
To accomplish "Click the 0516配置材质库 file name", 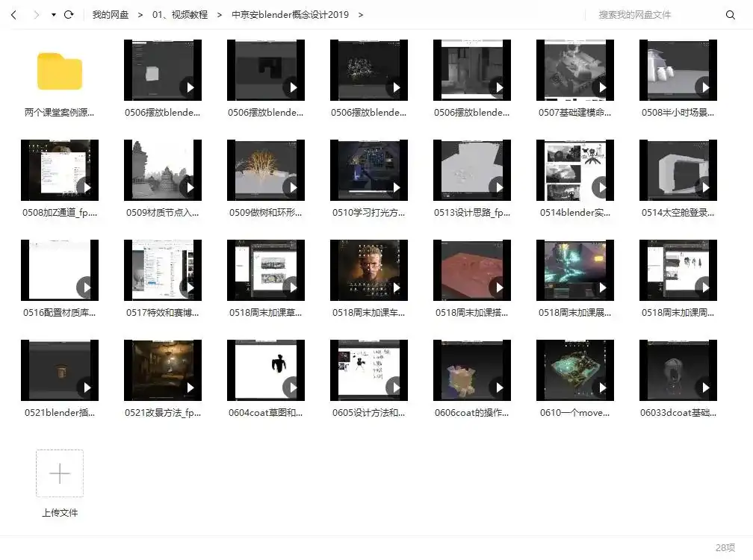I will point(60,313).
